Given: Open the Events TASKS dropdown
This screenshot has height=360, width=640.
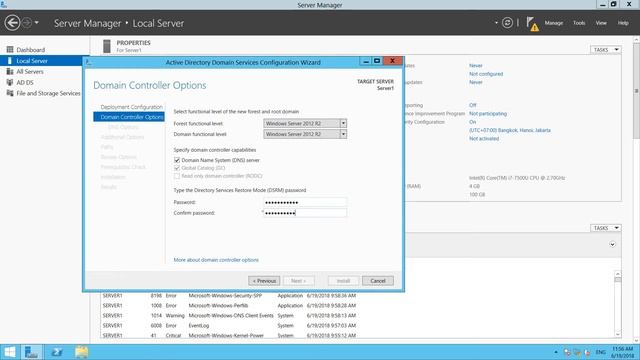Looking at the screenshot, I should 605,228.
